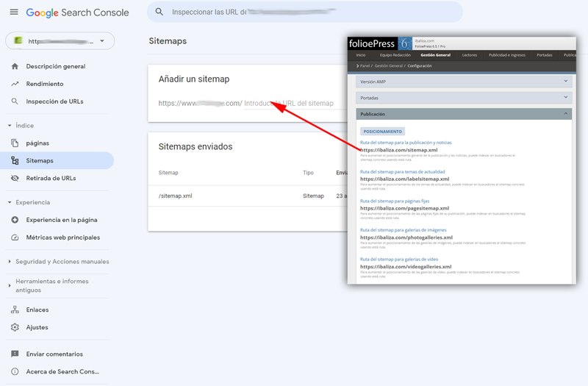This screenshot has height=386, width=588.
Task: Open Lectores tab in folioePress
Action: point(470,55)
